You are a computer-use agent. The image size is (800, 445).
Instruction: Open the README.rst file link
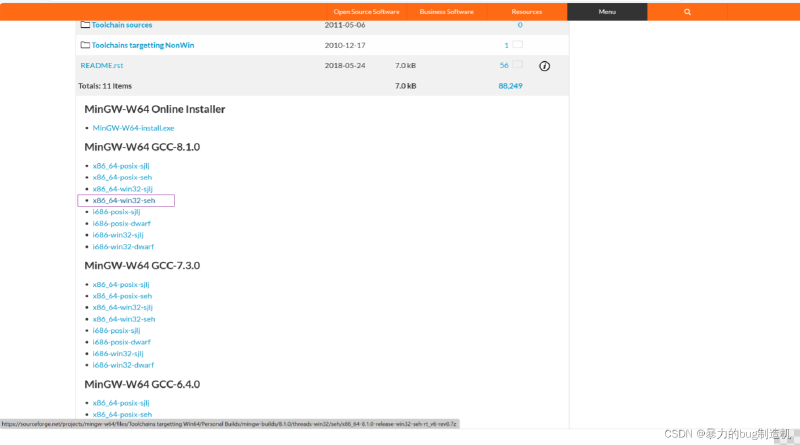point(102,65)
